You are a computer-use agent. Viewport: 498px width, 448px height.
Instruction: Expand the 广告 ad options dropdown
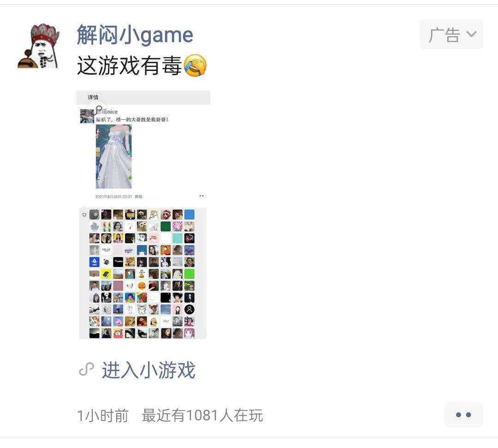[x=451, y=34]
